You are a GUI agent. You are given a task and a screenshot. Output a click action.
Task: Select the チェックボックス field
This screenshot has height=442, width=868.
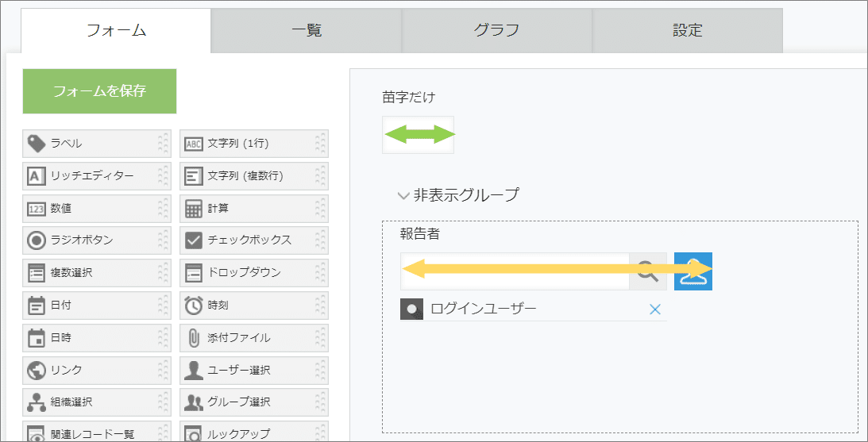(x=254, y=240)
